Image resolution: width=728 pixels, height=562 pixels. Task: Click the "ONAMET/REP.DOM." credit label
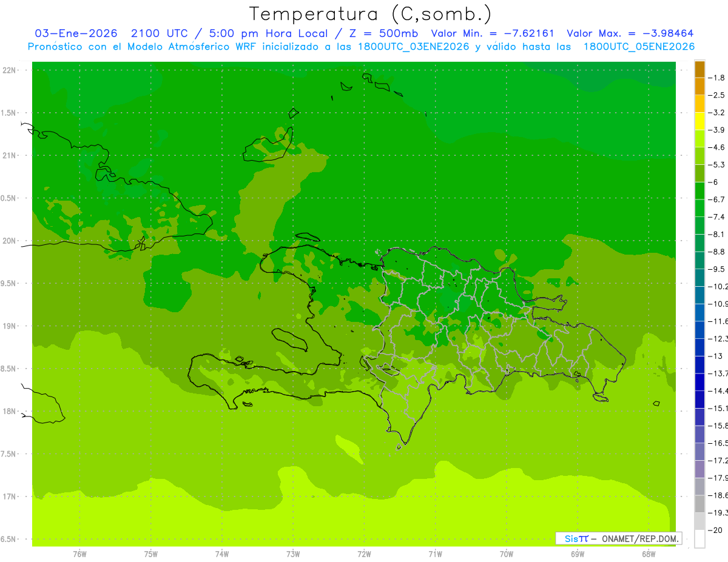click(x=641, y=538)
